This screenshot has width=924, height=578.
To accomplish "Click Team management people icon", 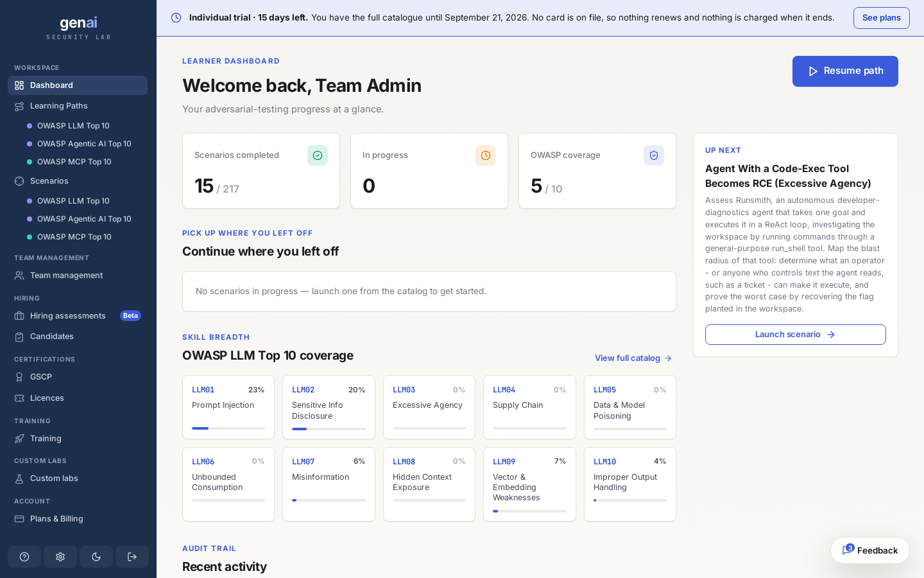I will pyautogui.click(x=19, y=276).
